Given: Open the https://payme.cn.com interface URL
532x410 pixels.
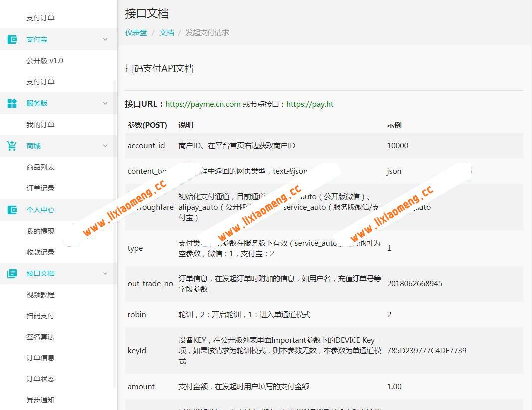Looking at the screenshot, I should pyautogui.click(x=201, y=104).
